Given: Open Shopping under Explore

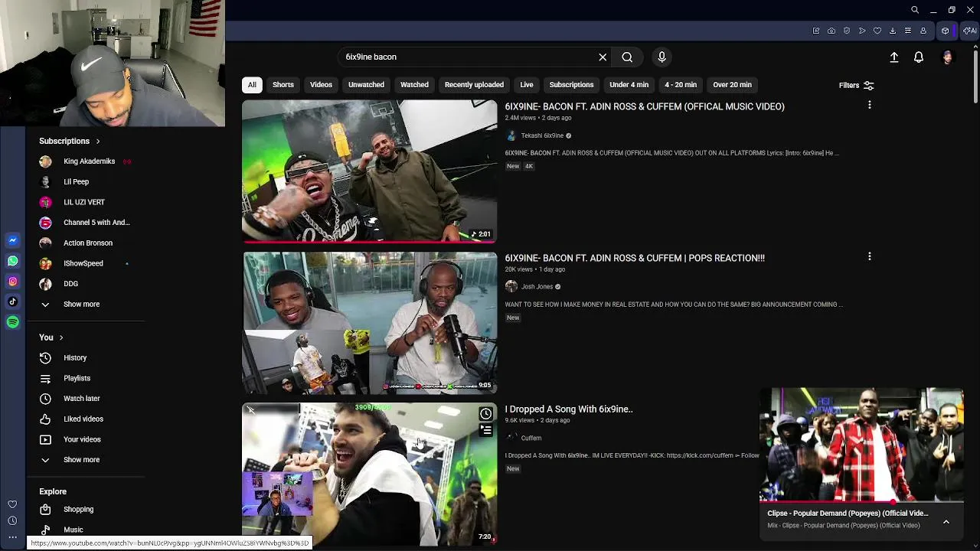Looking at the screenshot, I should click(78, 510).
